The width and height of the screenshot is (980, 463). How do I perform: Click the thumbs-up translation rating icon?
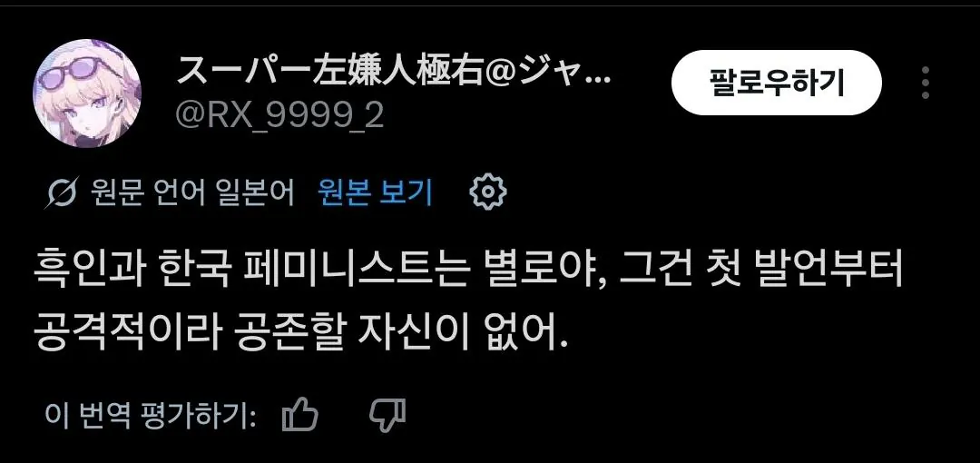coord(300,414)
